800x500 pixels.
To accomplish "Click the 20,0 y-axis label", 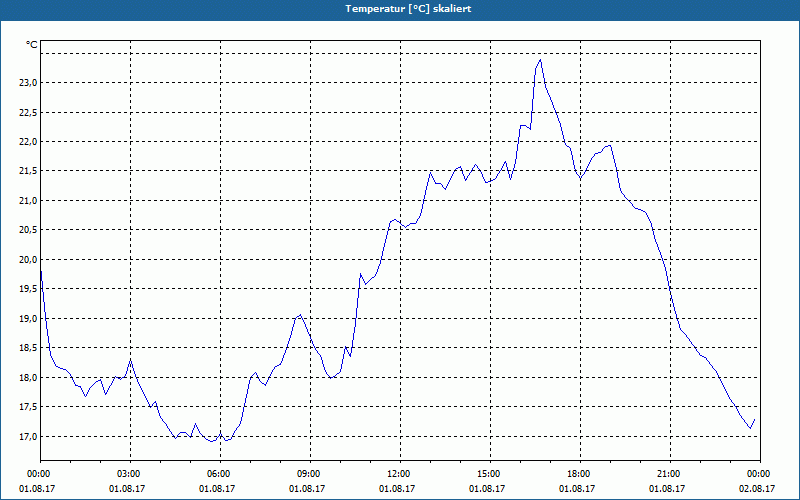I will (28, 260).
